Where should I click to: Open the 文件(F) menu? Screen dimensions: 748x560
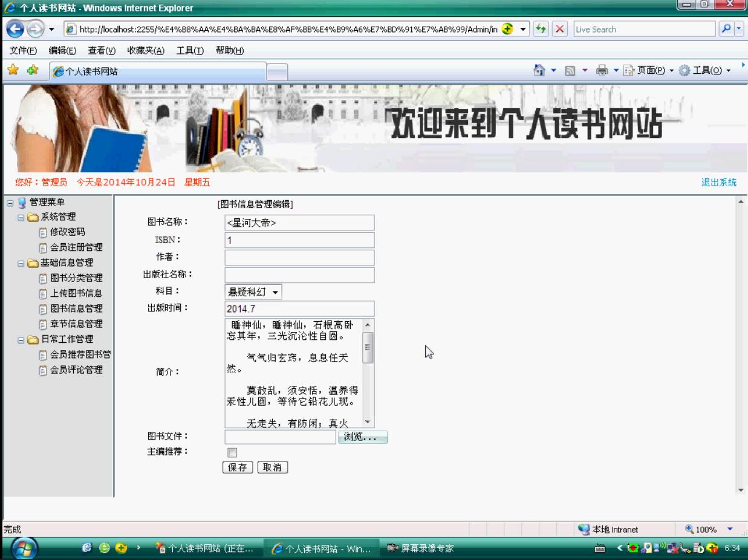pos(24,50)
